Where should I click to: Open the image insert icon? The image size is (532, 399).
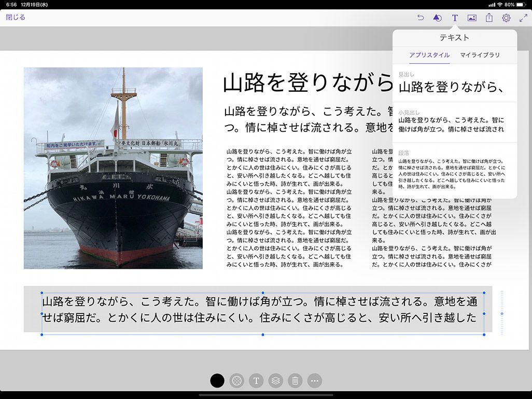point(472,18)
